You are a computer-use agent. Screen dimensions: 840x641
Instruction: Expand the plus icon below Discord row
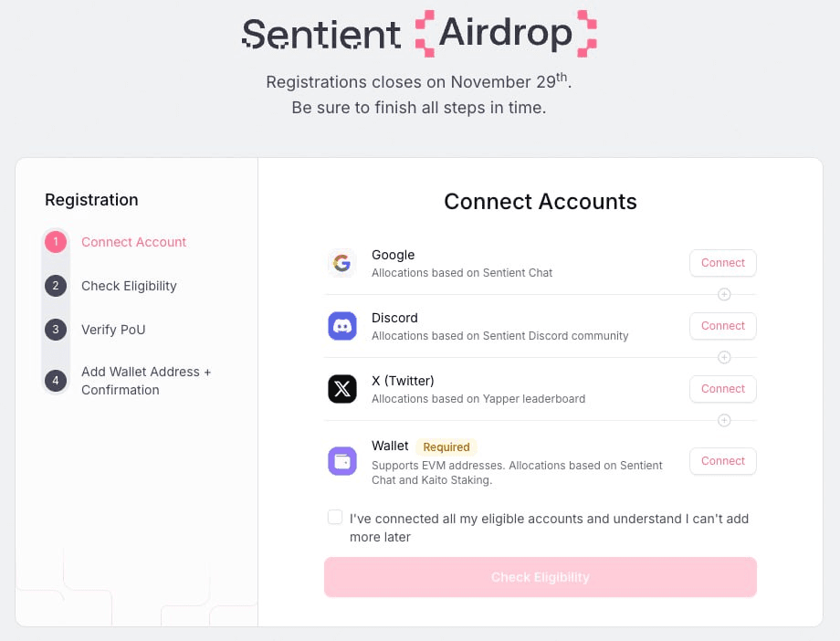point(724,357)
